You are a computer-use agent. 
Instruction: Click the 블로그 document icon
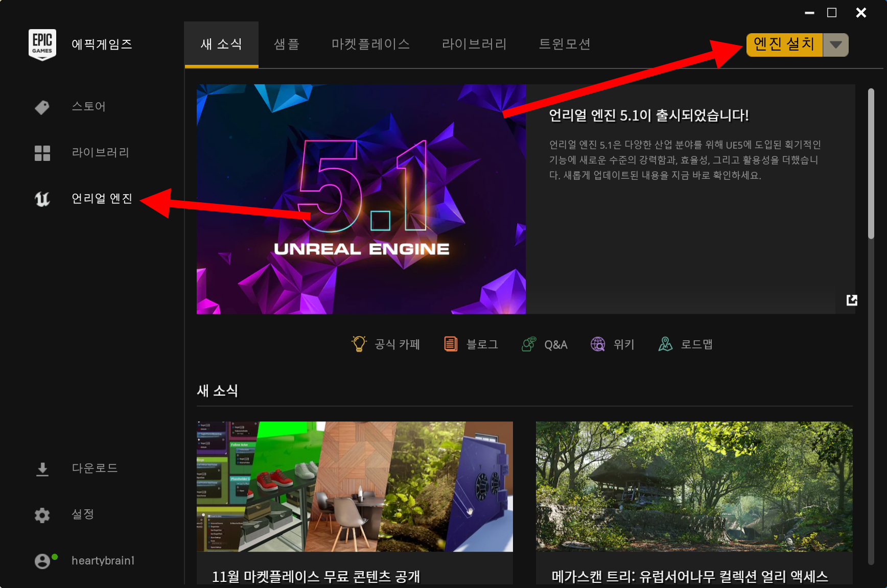click(x=451, y=344)
